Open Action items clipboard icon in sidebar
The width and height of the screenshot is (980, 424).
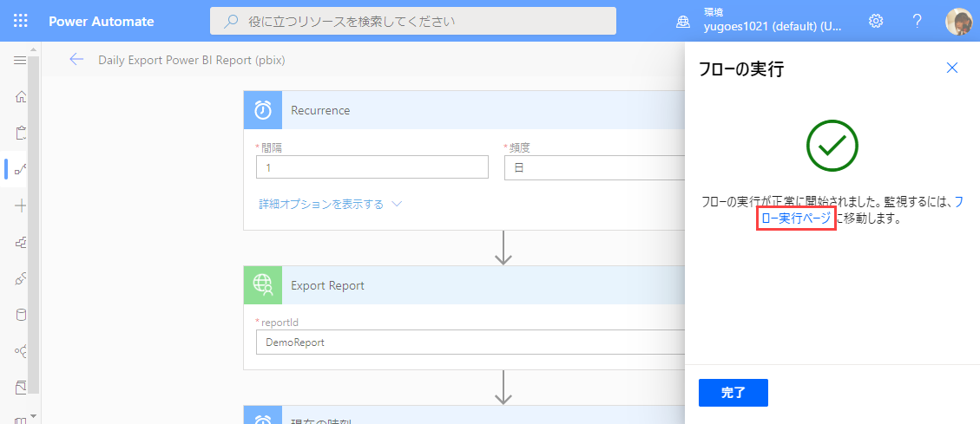point(20,133)
